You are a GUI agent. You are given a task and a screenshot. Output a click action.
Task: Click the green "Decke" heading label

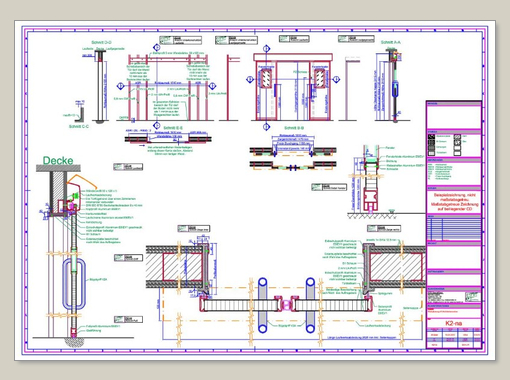click(58, 161)
